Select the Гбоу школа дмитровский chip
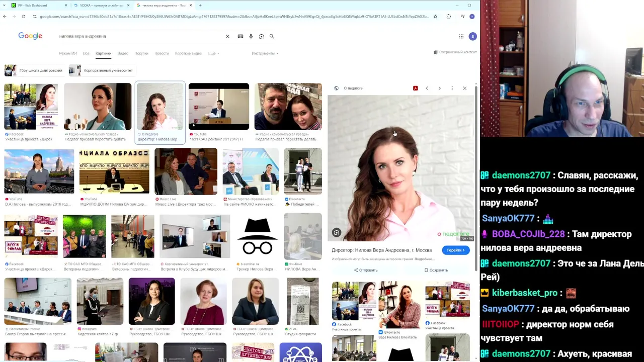The height and width of the screenshot is (362, 644). click(x=34, y=70)
